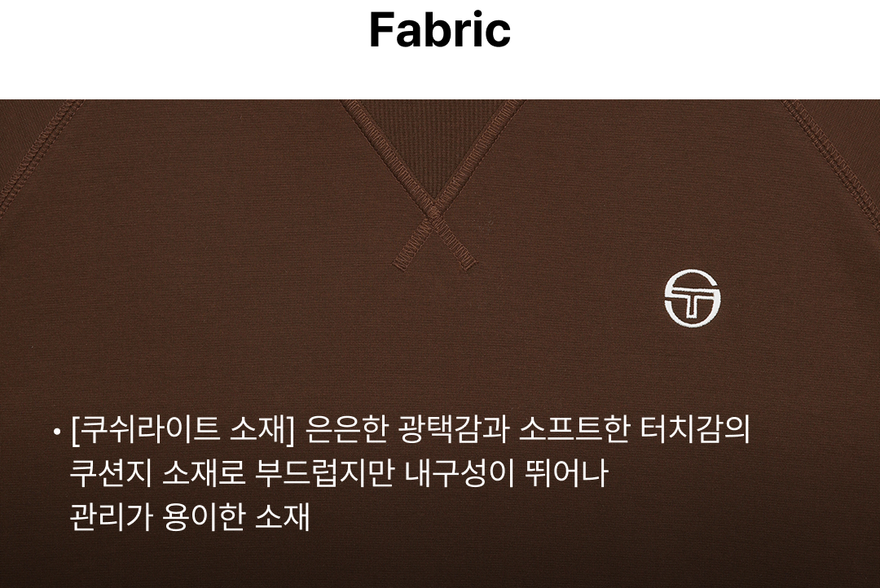The height and width of the screenshot is (588, 880).
Task: Click the opening square bracket before 쿠쉬라이트
Action: (x=75, y=430)
